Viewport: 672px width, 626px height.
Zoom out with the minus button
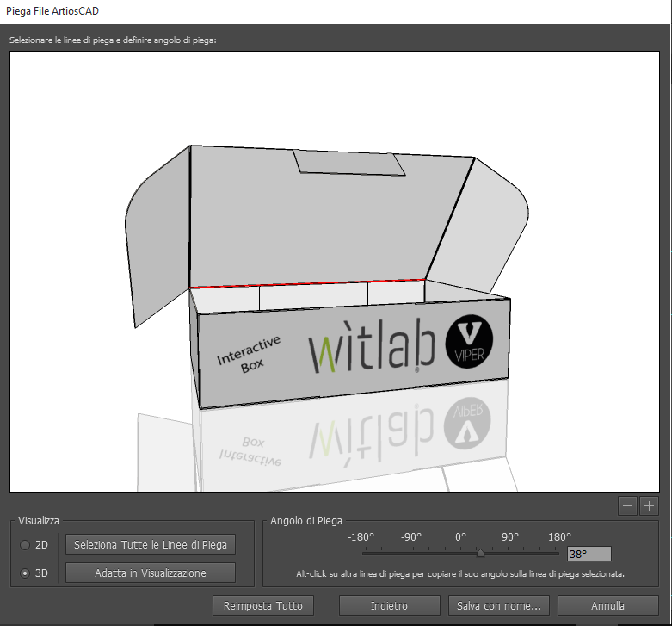[627, 506]
